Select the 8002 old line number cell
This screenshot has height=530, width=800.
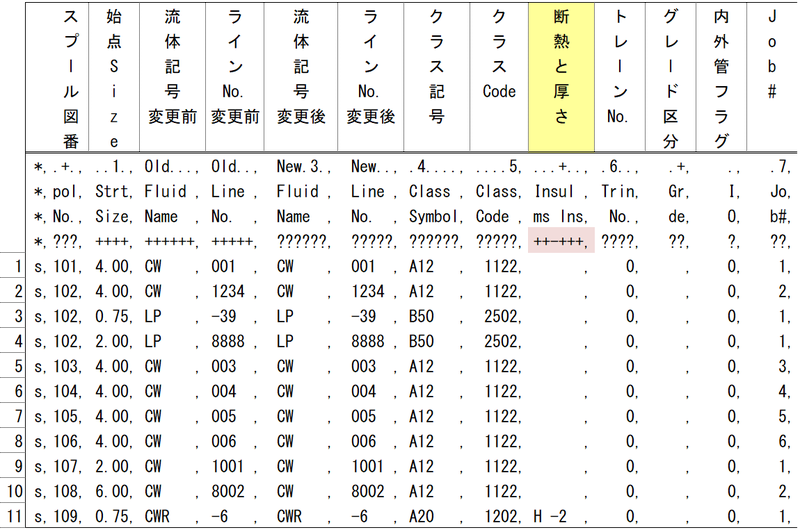click(x=235, y=491)
